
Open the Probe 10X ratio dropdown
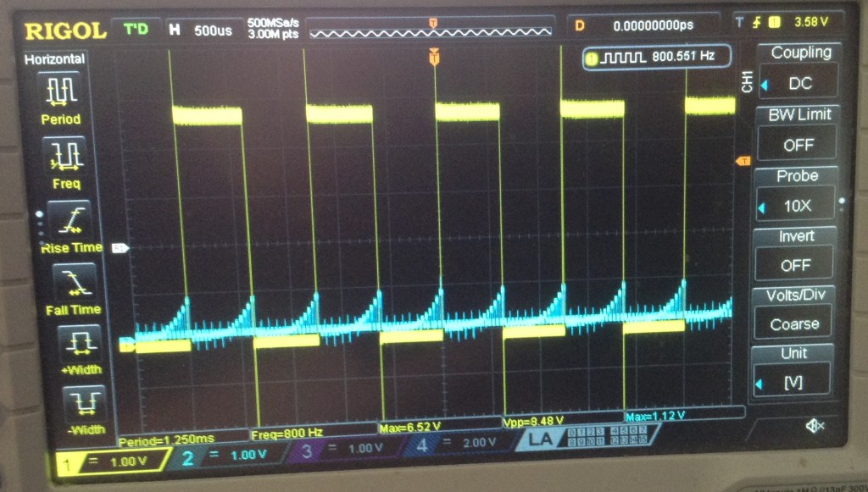[x=797, y=206]
